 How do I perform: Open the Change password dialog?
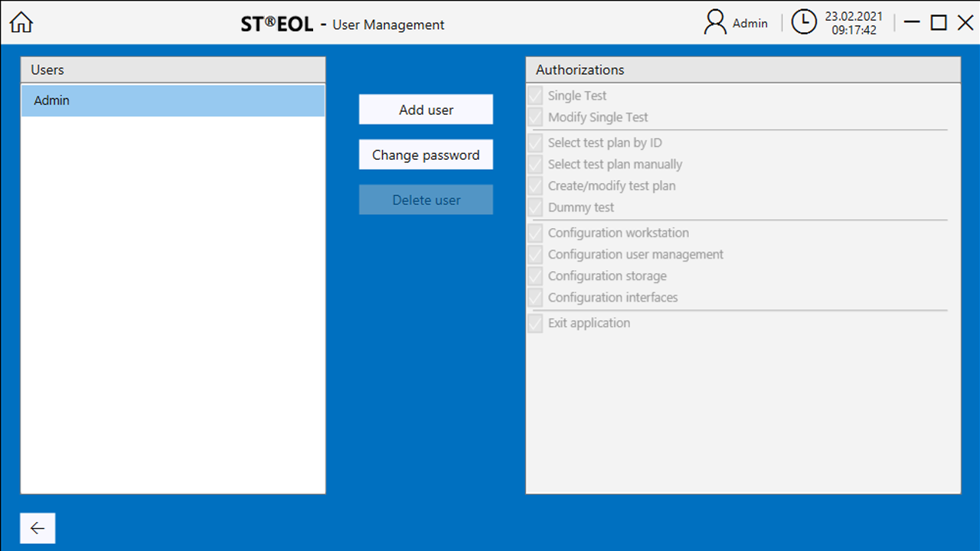[426, 155]
